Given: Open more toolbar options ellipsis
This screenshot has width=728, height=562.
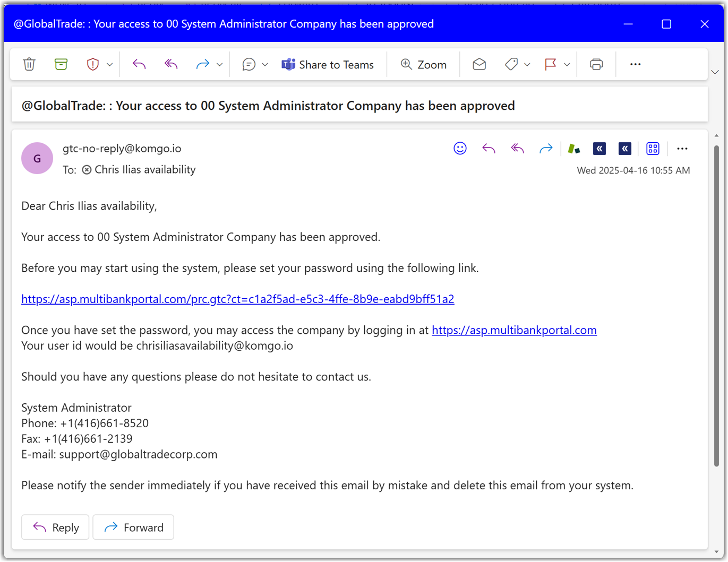Looking at the screenshot, I should click(635, 64).
